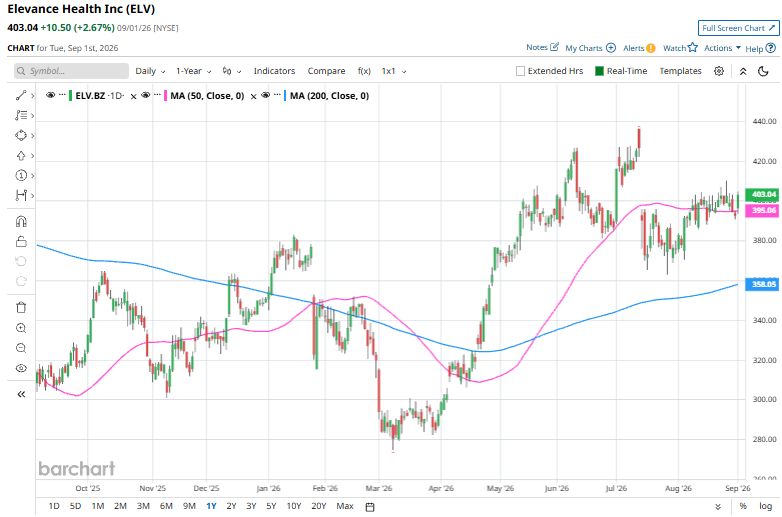Click the trash can delete drawings icon
Image resolution: width=782 pixels, height=517 pixels.
21,308
